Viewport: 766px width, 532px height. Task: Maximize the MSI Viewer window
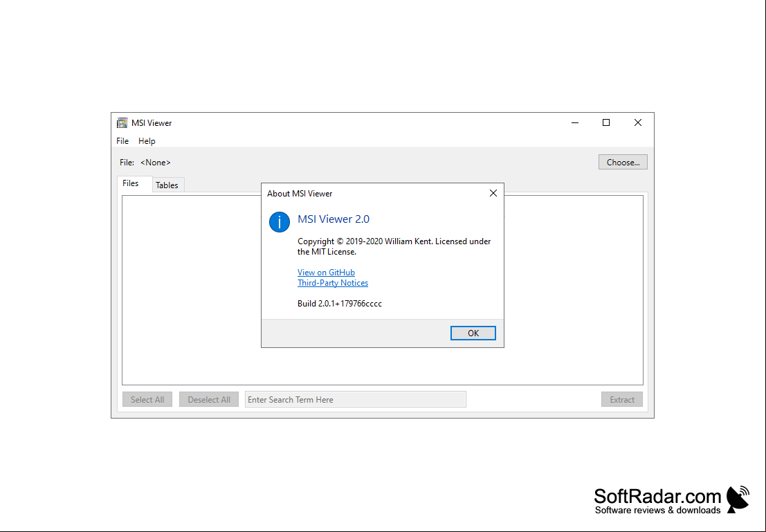(x=606, y=122)
